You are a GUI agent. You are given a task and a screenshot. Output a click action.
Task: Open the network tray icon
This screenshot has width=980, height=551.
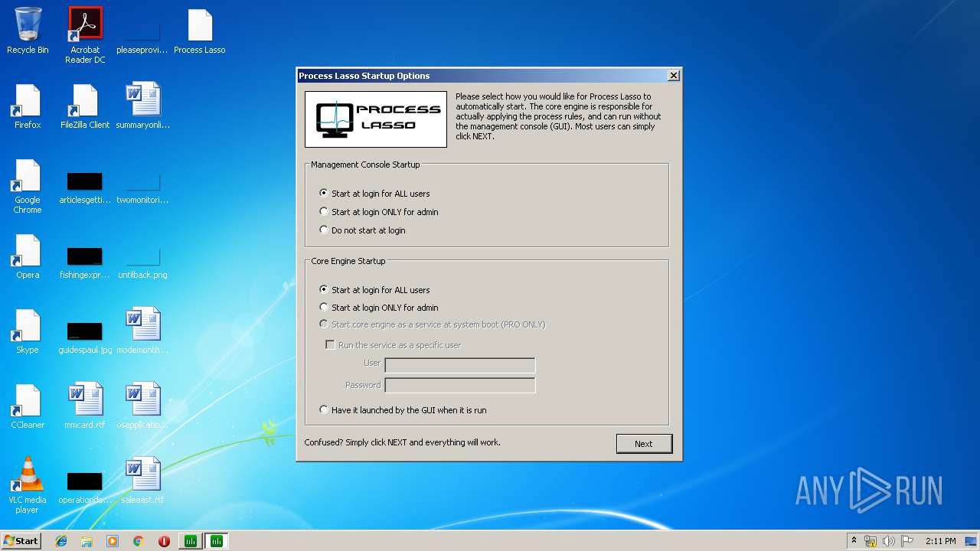click(871, 541)
